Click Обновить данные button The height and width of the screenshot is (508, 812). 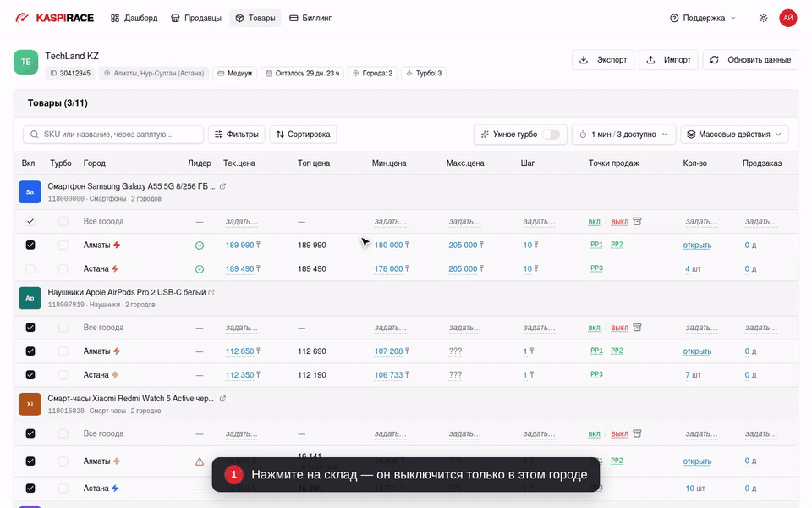point(750,59)
